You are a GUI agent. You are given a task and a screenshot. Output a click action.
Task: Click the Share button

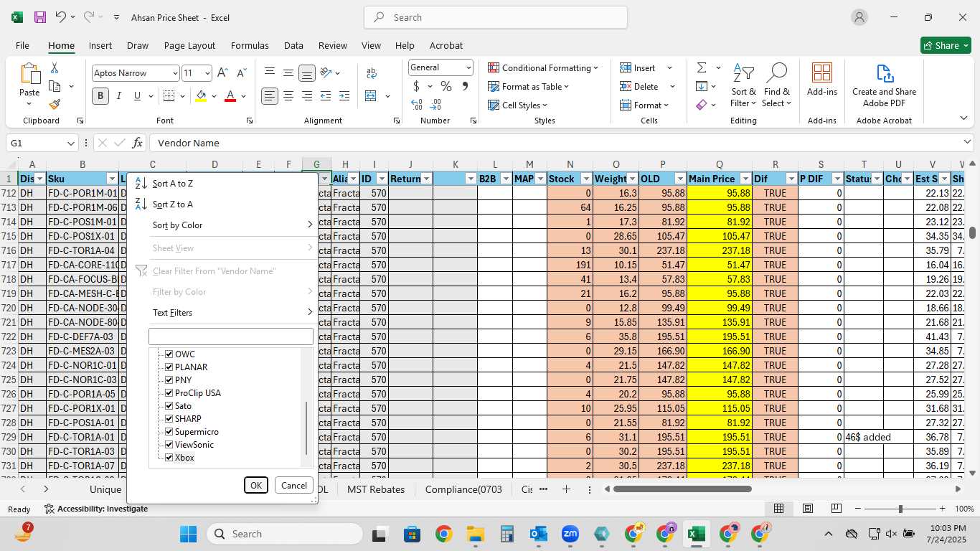point(946,45)
